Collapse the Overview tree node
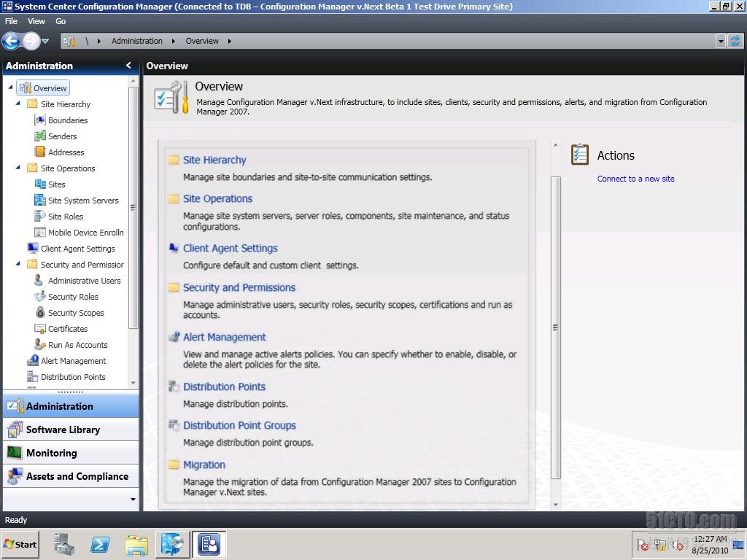Screen dimensions: 747x560 pos(10,87)
